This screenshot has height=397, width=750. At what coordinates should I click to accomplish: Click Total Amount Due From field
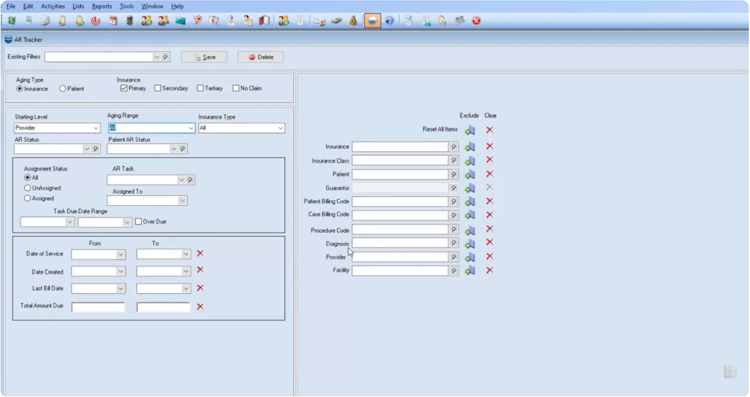click(98, 307)
